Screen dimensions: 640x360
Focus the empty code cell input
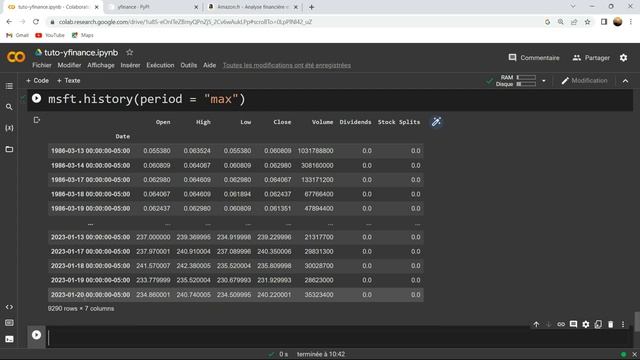pos(339,337)
